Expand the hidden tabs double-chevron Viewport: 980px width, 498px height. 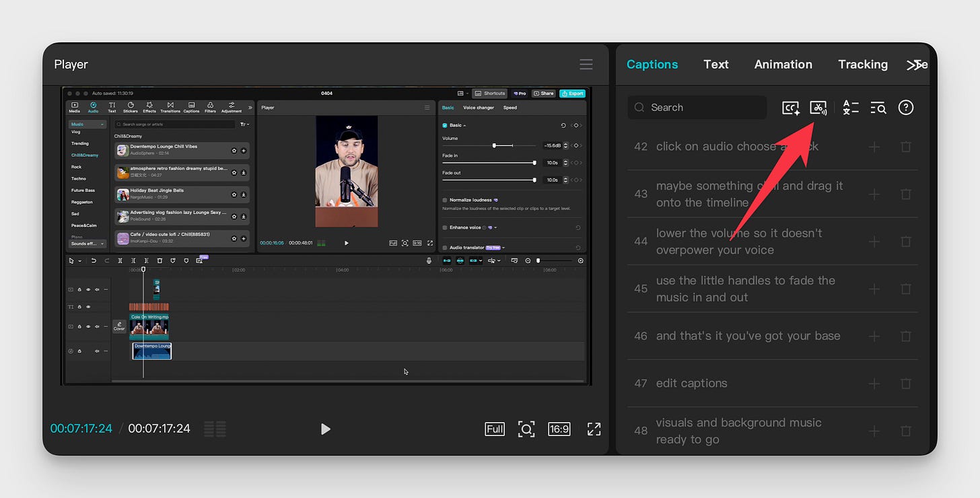[913, 65]
